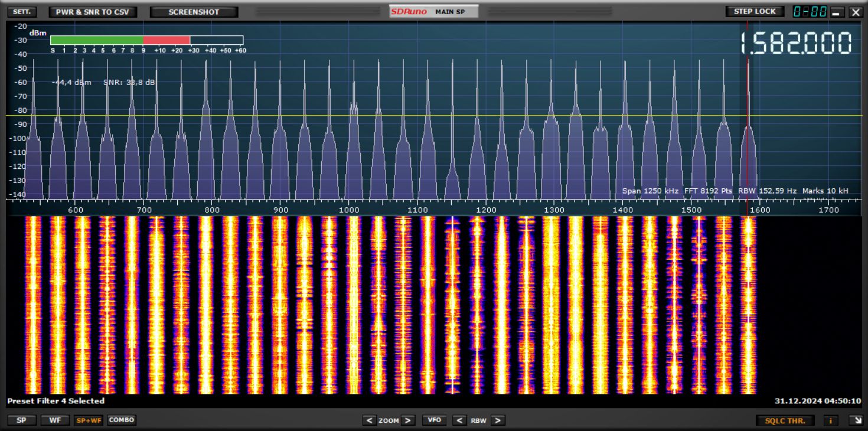Decrease RBW with the left arrow
The height and width of the screenshot is (431, 868).
(x=459, y=420)
